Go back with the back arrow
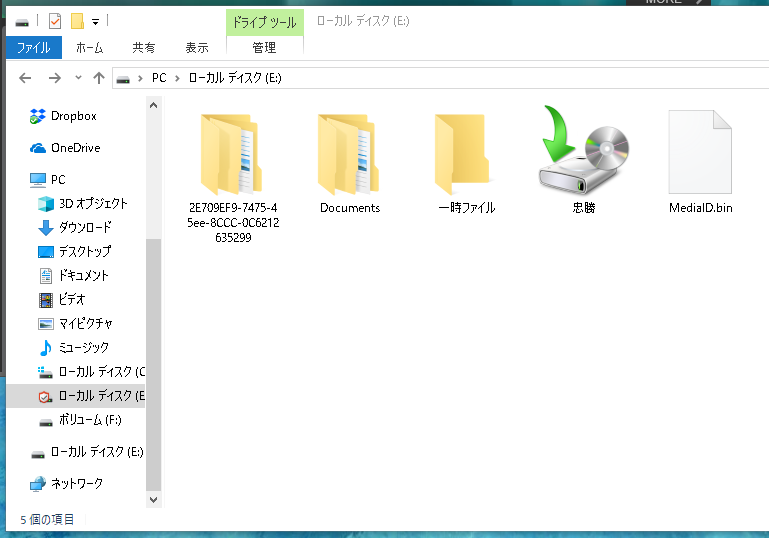 25,78
